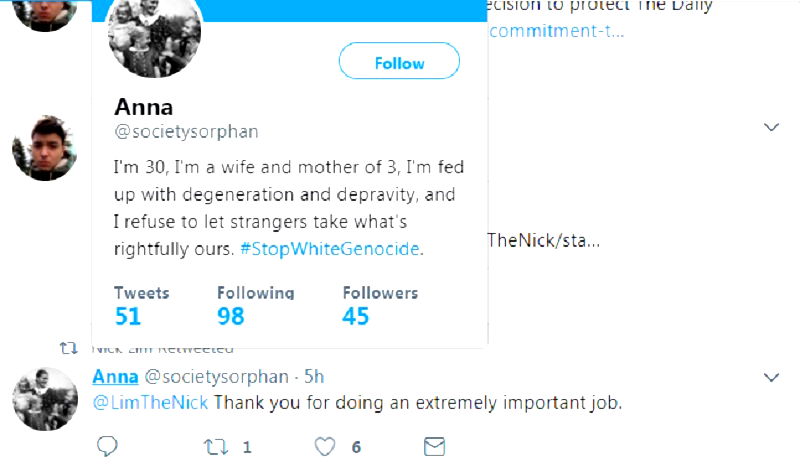Click the 5h timestamp on Anna's tweet
Viewport: 800px width, 472px height.
[x=314, y=377]
